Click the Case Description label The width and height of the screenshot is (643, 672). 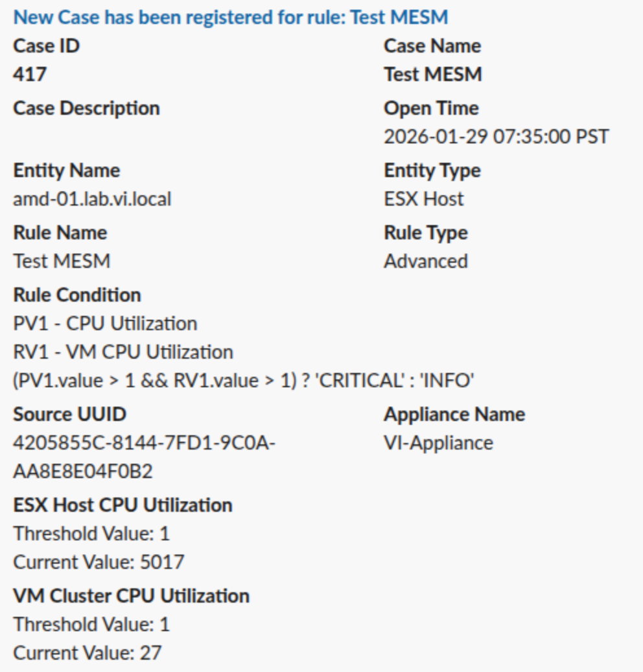(86, 108)
